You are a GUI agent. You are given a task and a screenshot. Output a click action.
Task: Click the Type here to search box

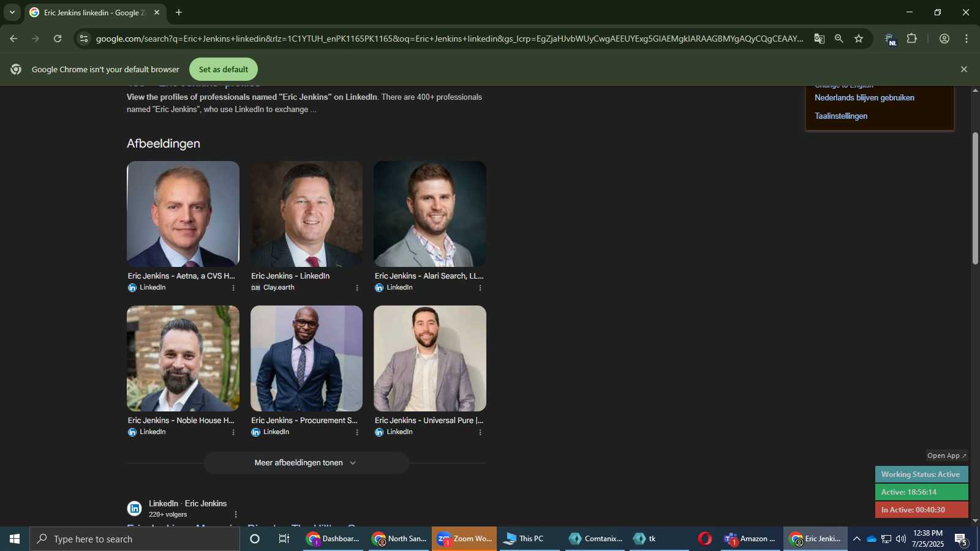135,539
